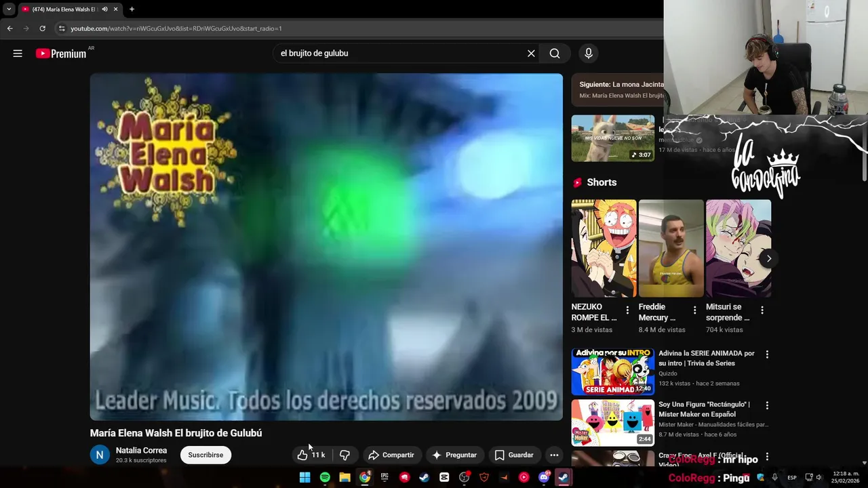Open volume control in system tray
Viewport: 868px width, 488px height.
tap(818, 477)
